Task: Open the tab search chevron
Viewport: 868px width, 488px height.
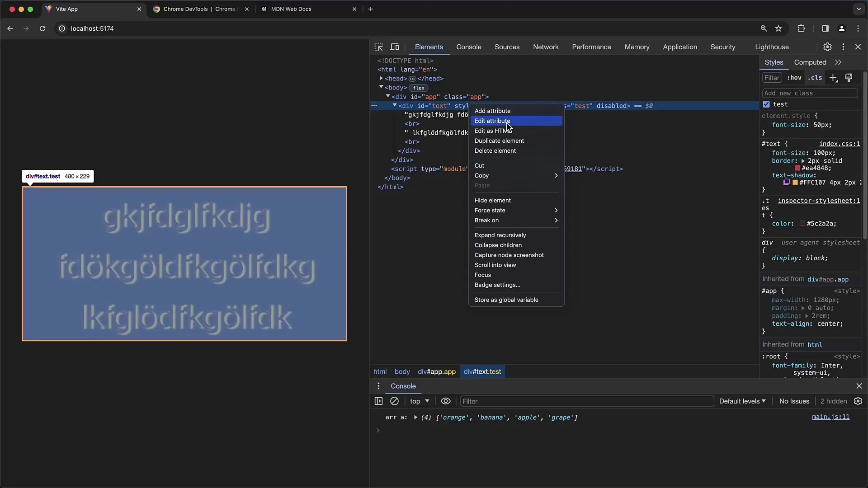Action: (859, 9)
